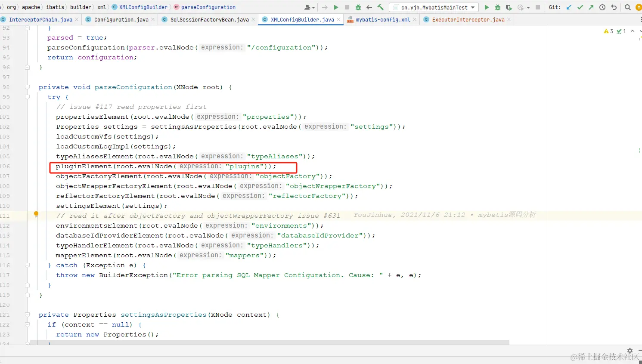Click the green checkmark indicator showing 1
Screen dimensions: 642x364
point(621,31)
